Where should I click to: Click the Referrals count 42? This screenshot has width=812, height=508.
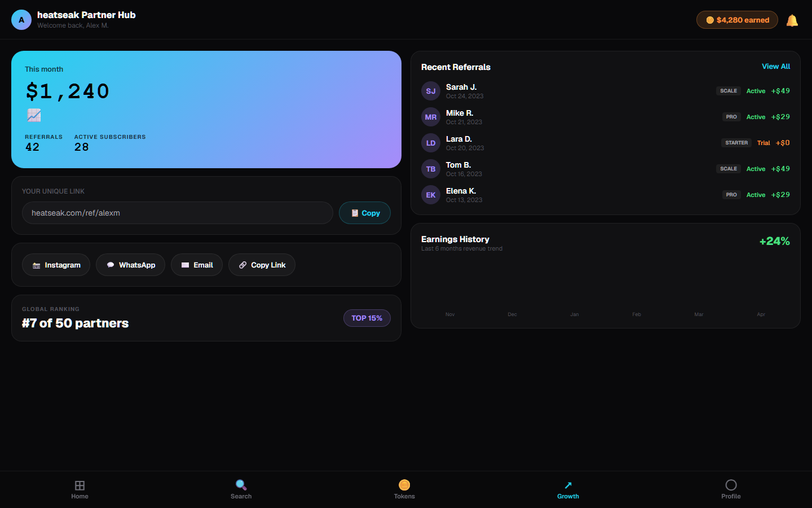(x=32, y=147)
